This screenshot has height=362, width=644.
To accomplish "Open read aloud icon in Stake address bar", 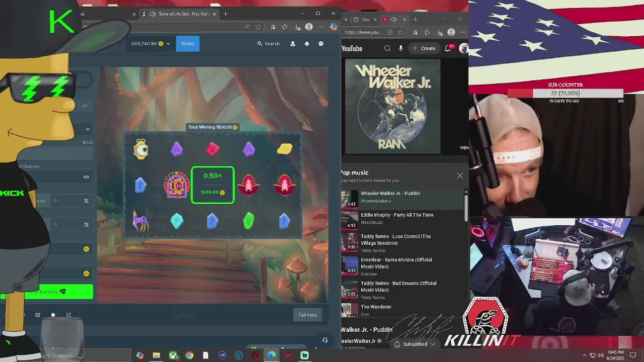I will (x=248, y=27).
